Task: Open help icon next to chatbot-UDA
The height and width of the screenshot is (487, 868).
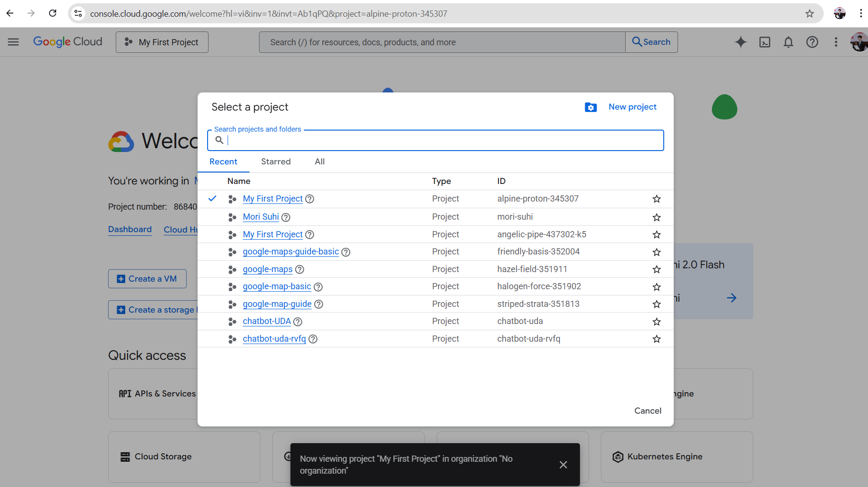Action: [298, 322]
